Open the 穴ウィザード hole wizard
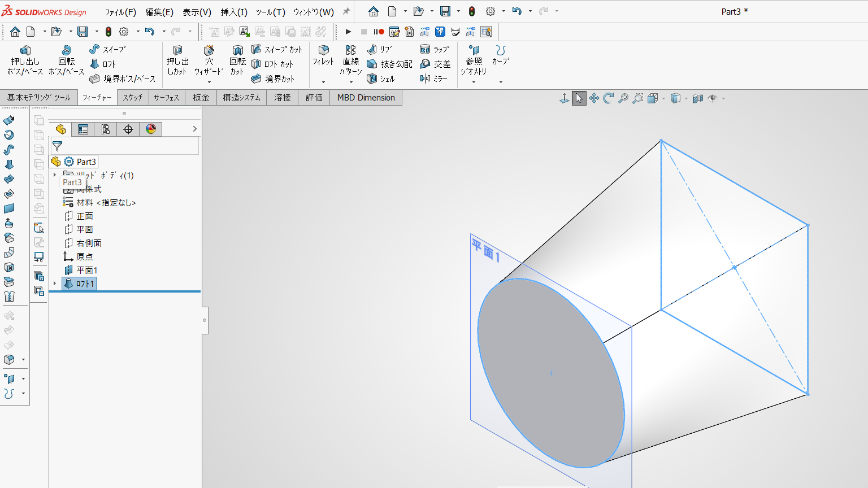This screenshot has width=868, height=488. (209, 60)
